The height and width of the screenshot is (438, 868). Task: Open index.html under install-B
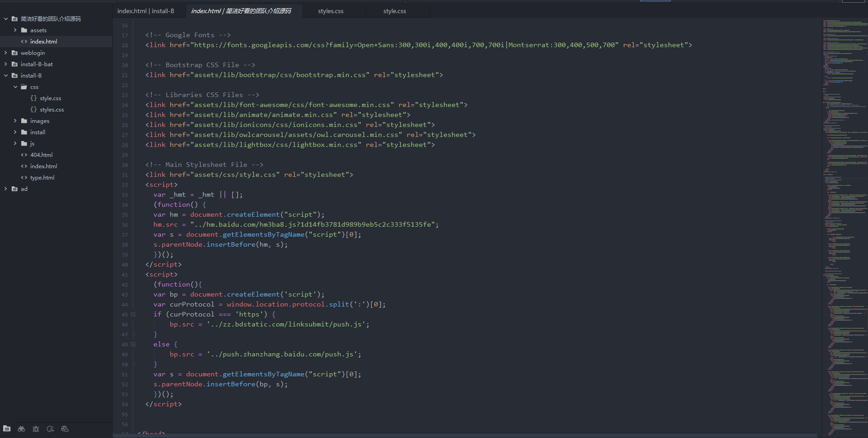tap(44, 166)
